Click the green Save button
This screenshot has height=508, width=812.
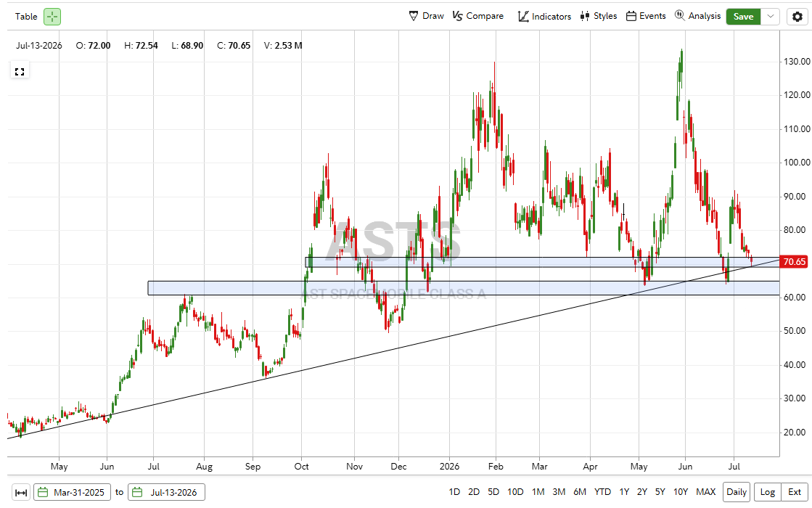click(x=743, y=17)
